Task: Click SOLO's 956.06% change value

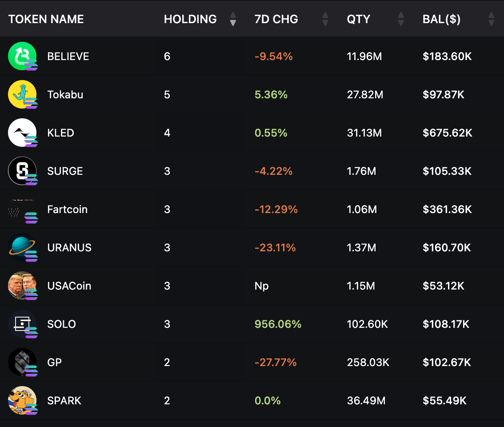Action: click(278, 324)
